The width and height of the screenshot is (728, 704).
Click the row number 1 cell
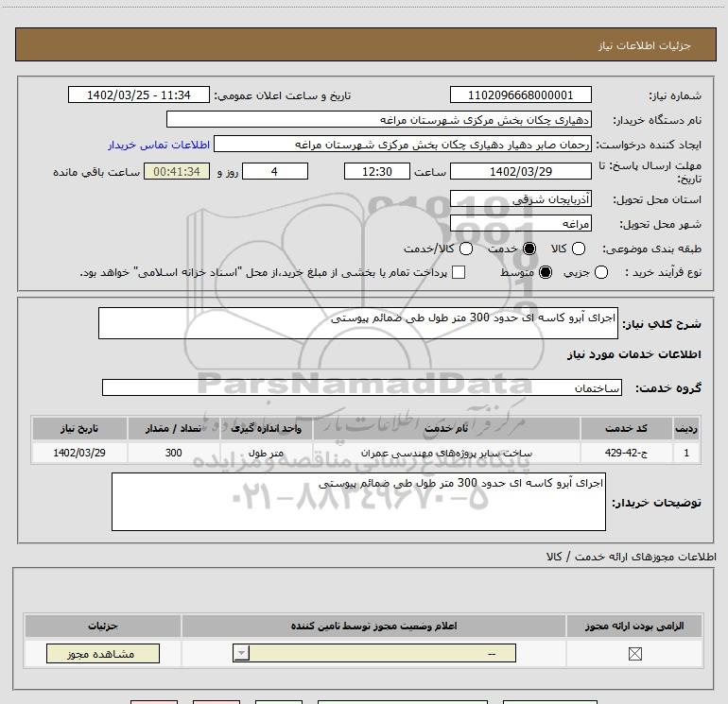pyautogui.click(x=686, y=453)
